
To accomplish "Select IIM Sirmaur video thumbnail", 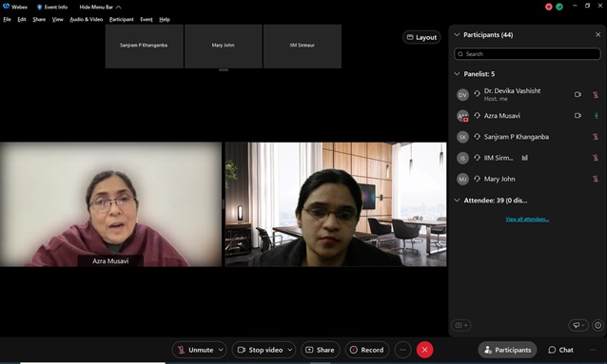I will [x=303, y=46].
